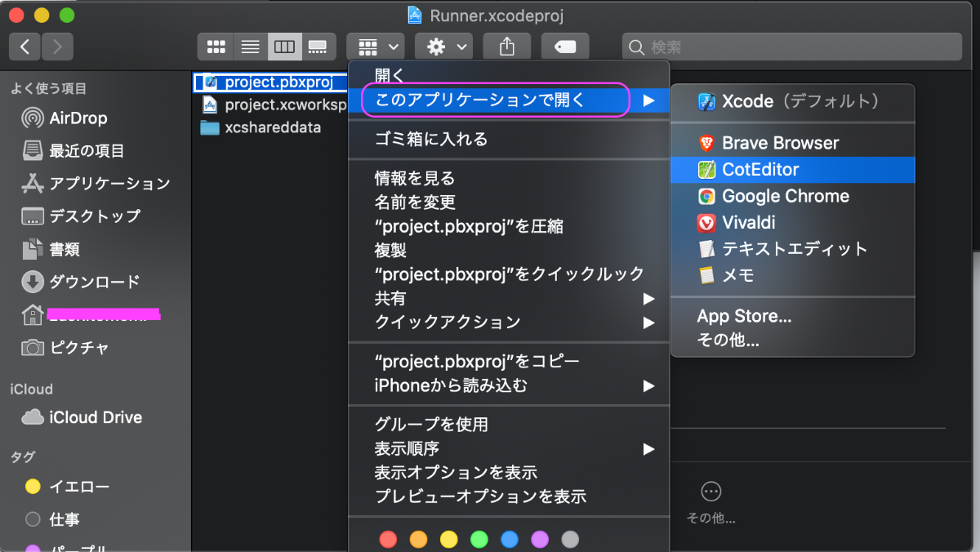
Task: Open the file with Xcode (デフォルト)
Action: [x=792, y=101]
